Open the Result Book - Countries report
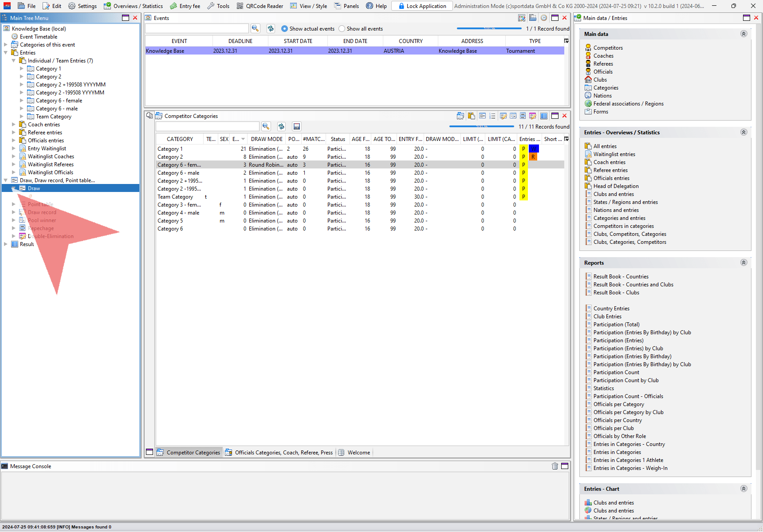Screen dimensions: 763x532 tap(621, 277)
